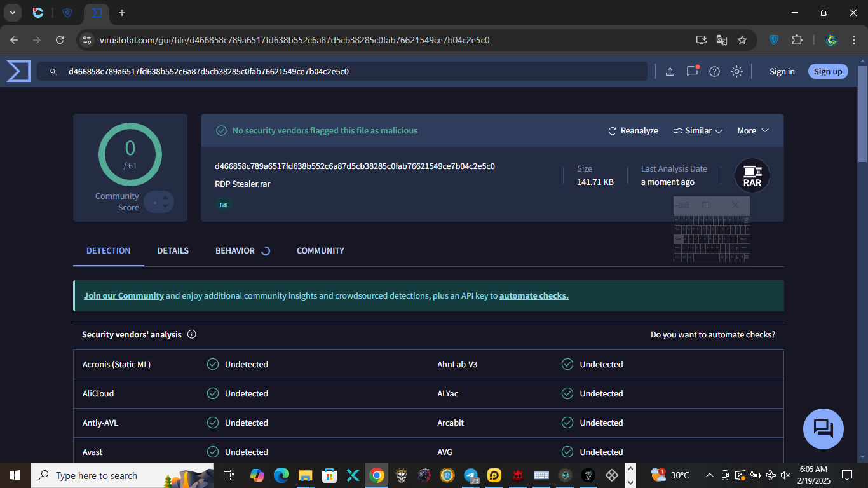Open the floating chat bubble
The height and width of the screenshot is (488, 868).
coord(823,429)
